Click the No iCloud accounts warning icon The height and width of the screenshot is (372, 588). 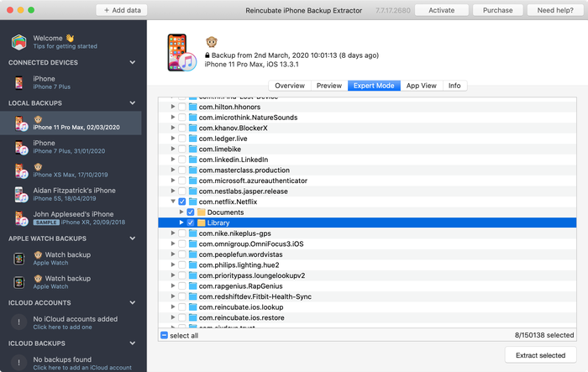[18, 322]
